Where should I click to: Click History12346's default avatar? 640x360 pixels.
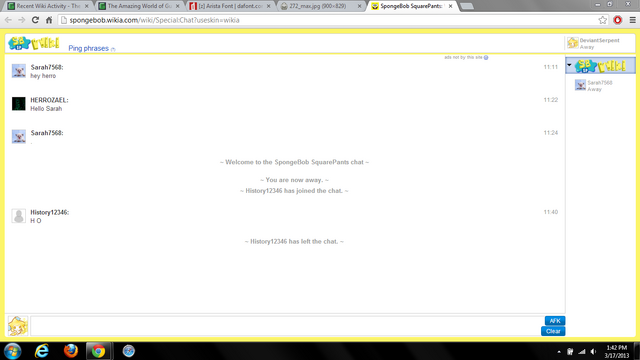tap(18, 216)
